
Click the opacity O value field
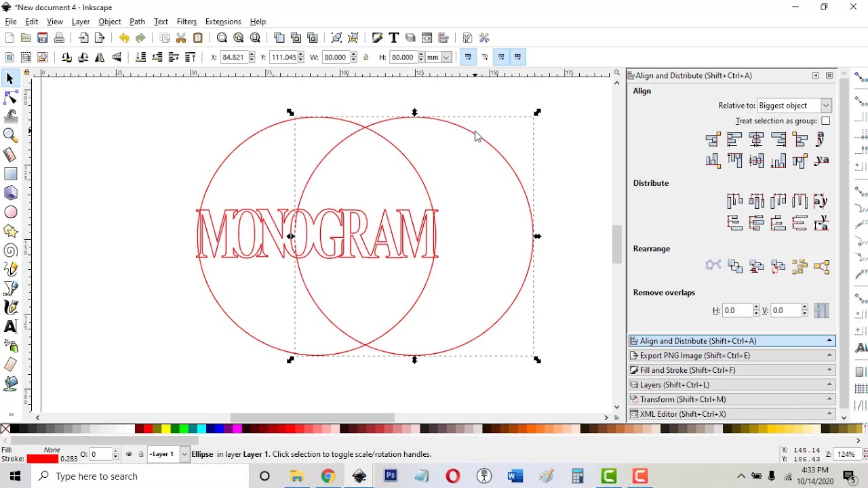[x=100, y=454]
